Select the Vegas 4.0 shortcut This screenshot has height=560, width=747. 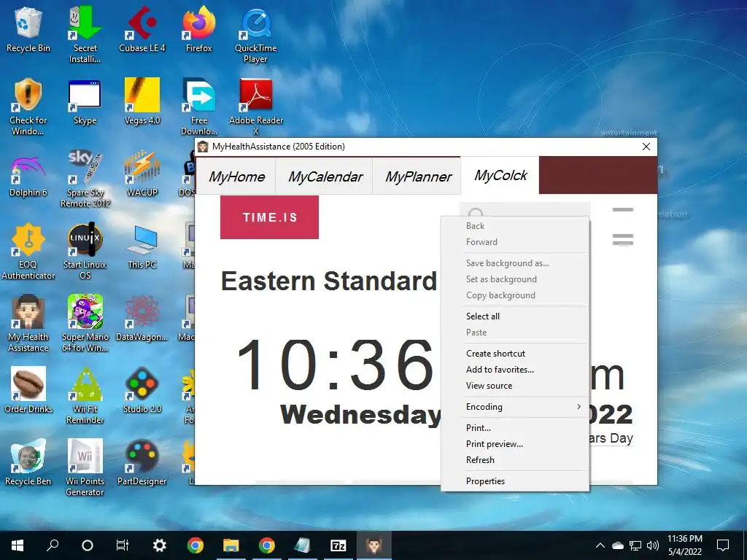pos(142,102)
